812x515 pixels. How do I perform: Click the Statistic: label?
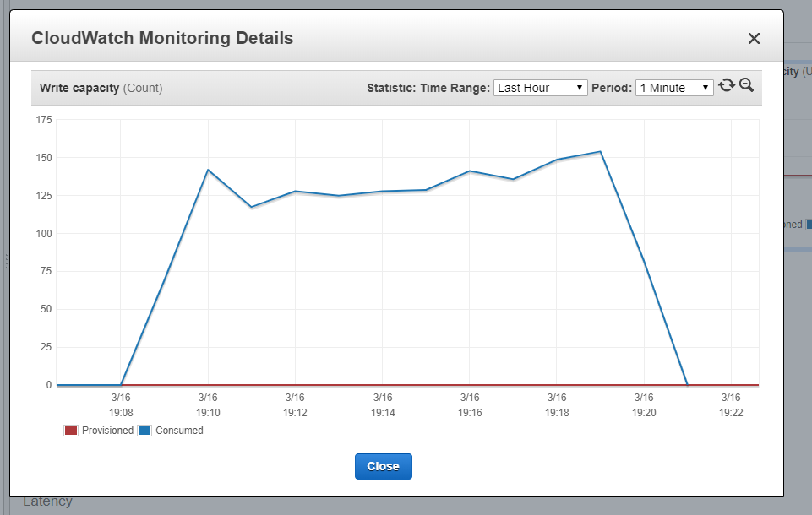pyautogui.click(x=391, y=88)
